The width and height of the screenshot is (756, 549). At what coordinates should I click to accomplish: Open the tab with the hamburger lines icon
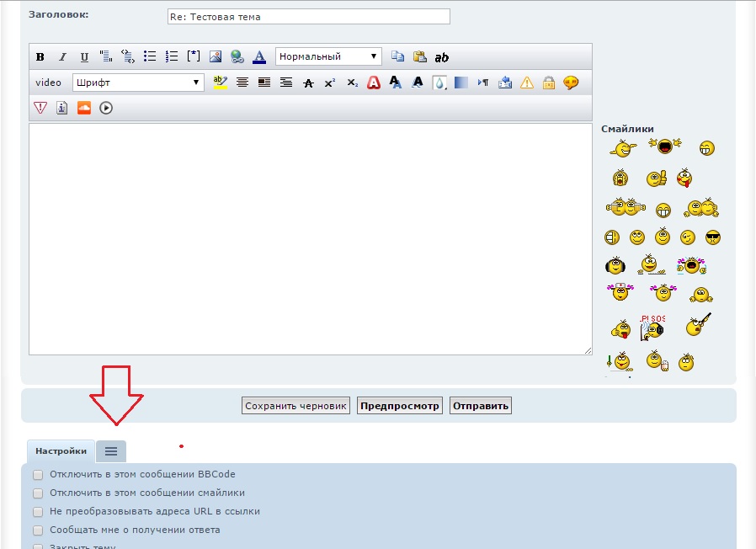(111, 451)
